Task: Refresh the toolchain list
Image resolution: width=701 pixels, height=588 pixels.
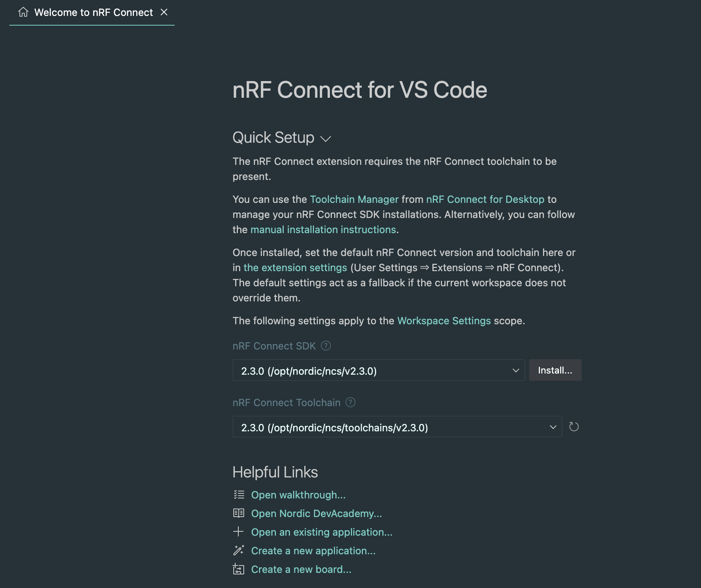Action: [574, 427]
